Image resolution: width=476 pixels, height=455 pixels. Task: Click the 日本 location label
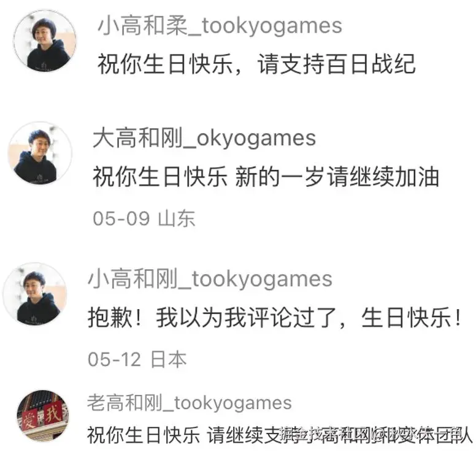point(169,359)
